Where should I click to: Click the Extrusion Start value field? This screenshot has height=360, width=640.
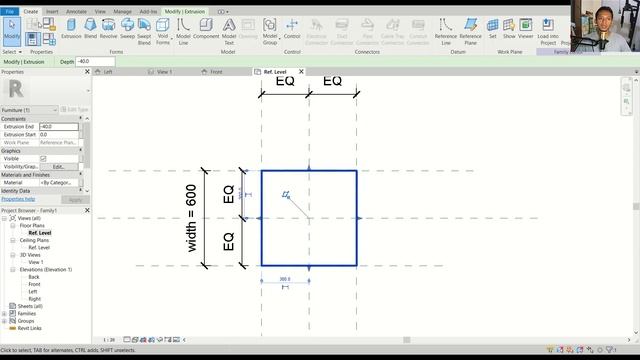(59, 135)
